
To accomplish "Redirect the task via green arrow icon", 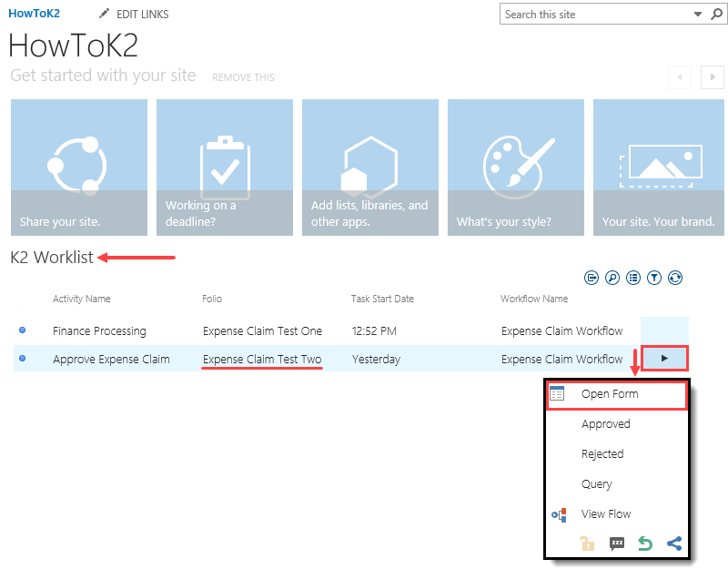I will point(645,543).
